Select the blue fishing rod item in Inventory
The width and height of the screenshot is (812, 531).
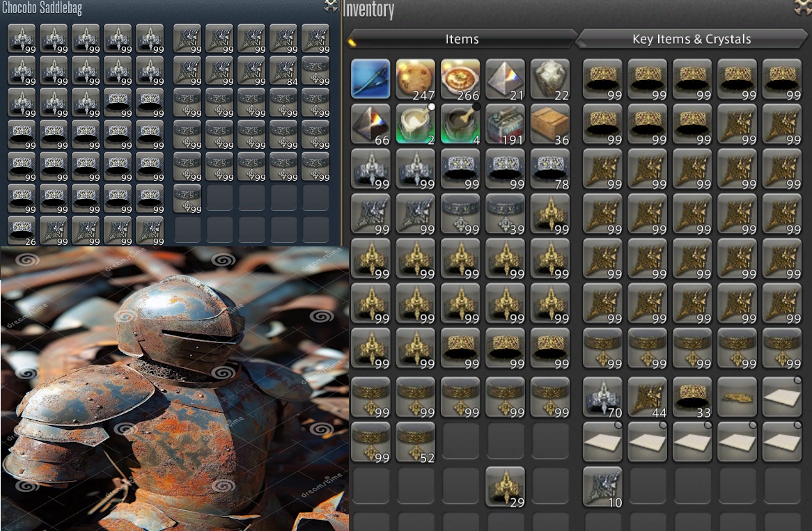click(370, 79)
